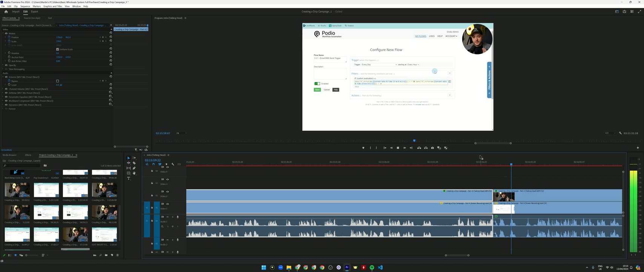The width and height of the screenshot is (644, 272).
Task: Toggle Position animation stopwatch
Action: (x=9, y=37)
